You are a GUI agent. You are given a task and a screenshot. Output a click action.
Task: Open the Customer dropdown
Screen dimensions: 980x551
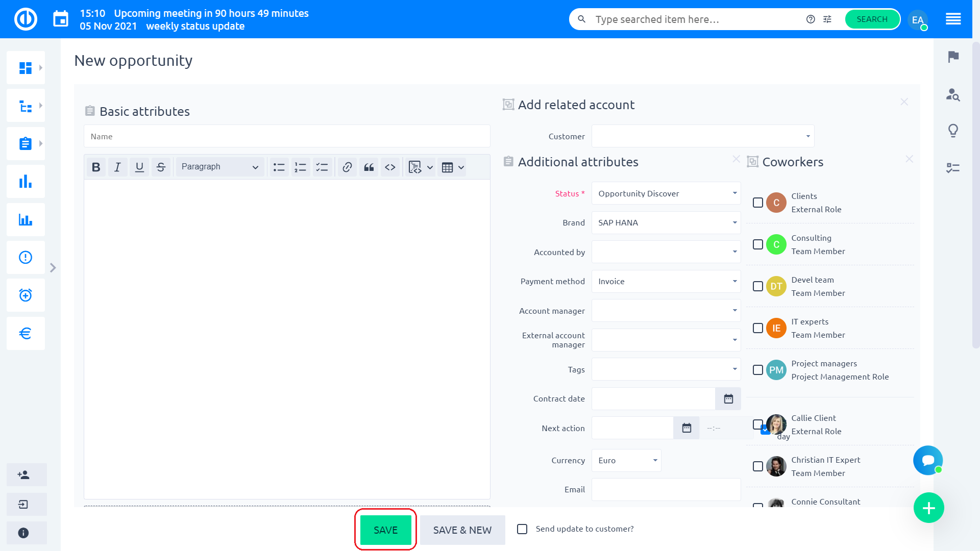703,136
